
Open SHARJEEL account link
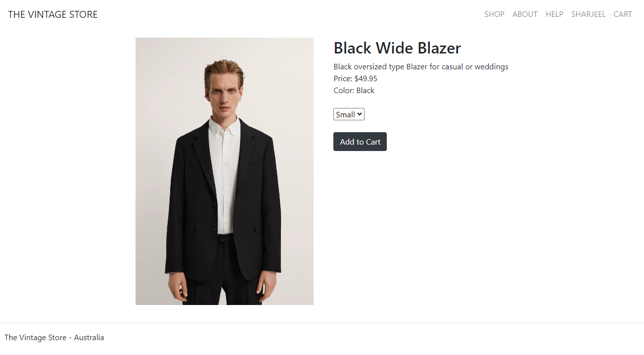click(x=588, y=14)
